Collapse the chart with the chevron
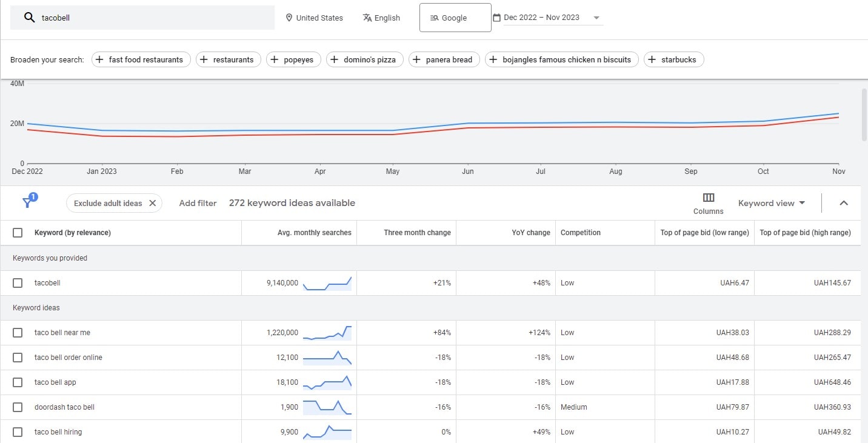This screenshot has height=443, width=868. pyautogui.click(x=844, y=203)
